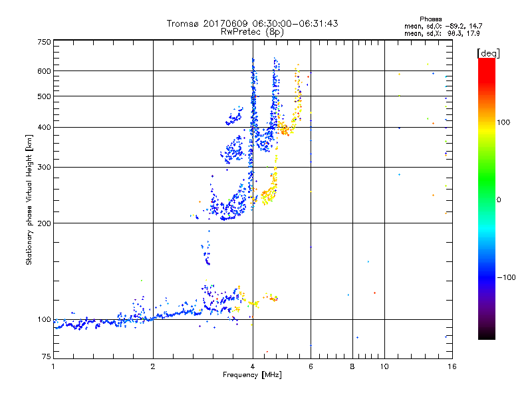Viewport: 532px width, 399px height.
Task: Click the Frequency [MHz] axis title
Action: coord(252,376)
